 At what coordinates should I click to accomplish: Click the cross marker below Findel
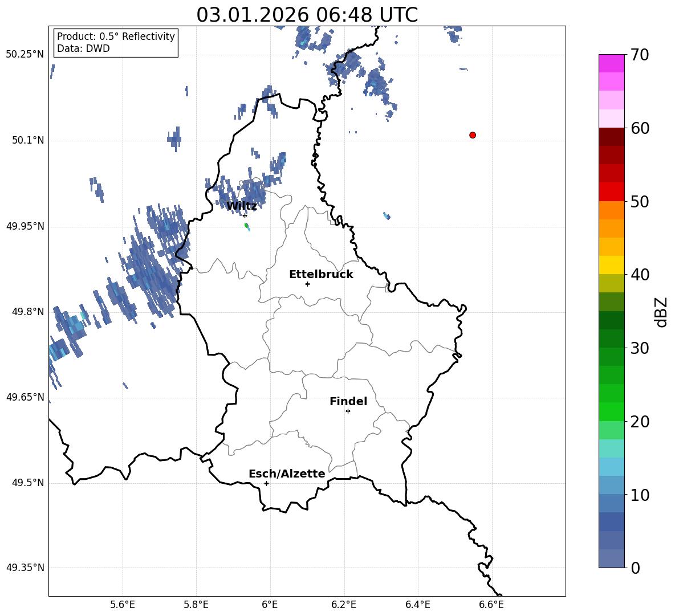pyautogui.click(x=348, y=411)
